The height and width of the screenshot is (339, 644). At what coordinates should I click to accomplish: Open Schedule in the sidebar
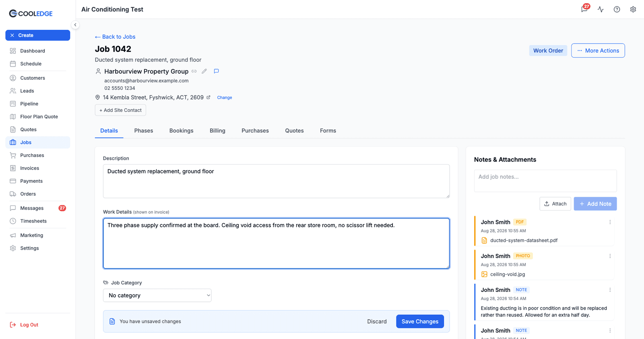38,64
